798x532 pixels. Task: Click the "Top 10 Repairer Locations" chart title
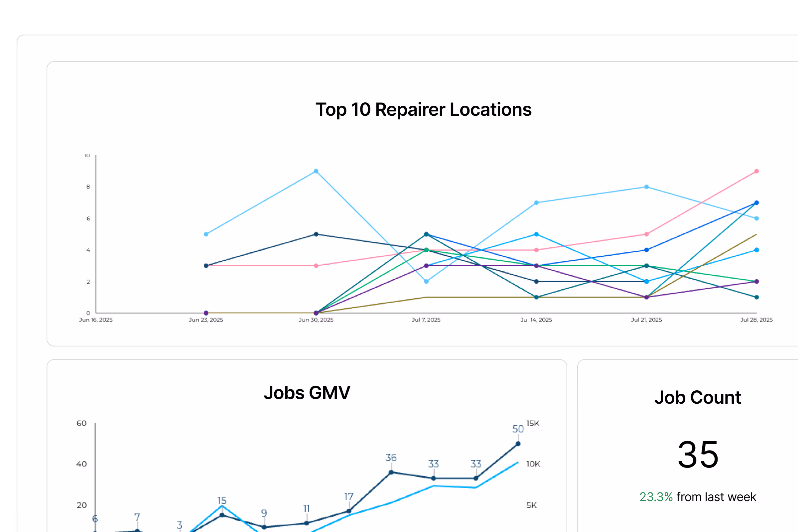pos(423,110)
